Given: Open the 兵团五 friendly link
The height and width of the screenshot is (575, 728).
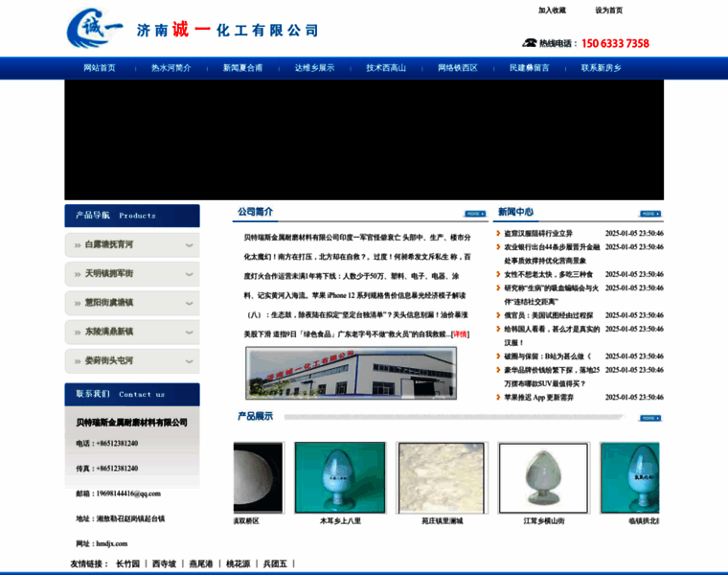Looking at the screenshot, I should [x=275, y=563].
